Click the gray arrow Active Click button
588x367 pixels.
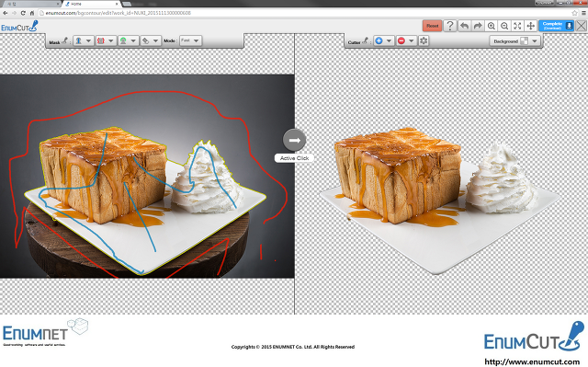294,140
